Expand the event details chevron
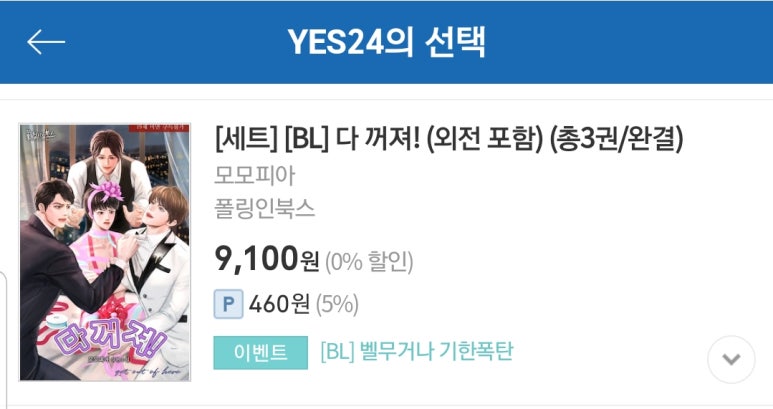Viewport: 773px width, 409px height. (730, 357)
